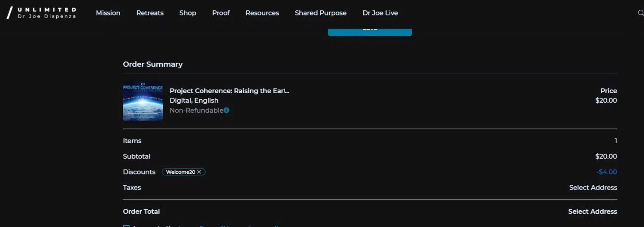Click the Project Coherence product title

230,91
